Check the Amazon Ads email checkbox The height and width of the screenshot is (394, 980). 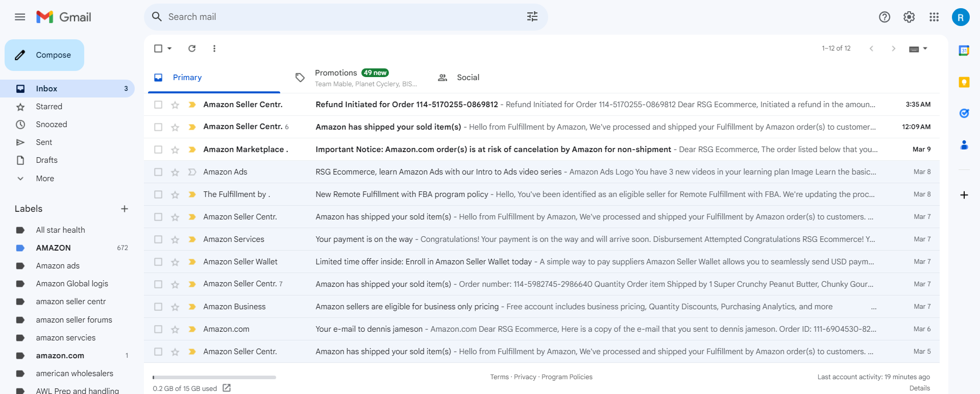158,172
